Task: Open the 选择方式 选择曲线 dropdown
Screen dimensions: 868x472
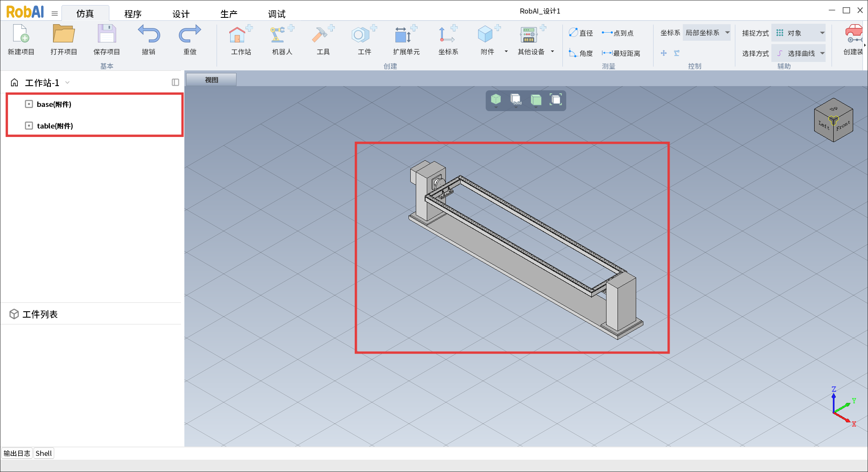Action: tap(798, 53)
